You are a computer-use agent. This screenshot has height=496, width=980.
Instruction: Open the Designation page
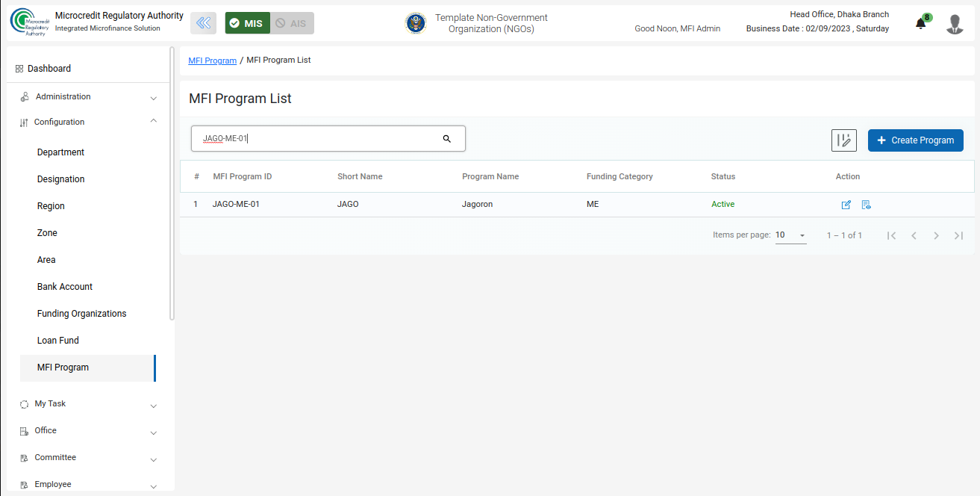tap(60, 179)
